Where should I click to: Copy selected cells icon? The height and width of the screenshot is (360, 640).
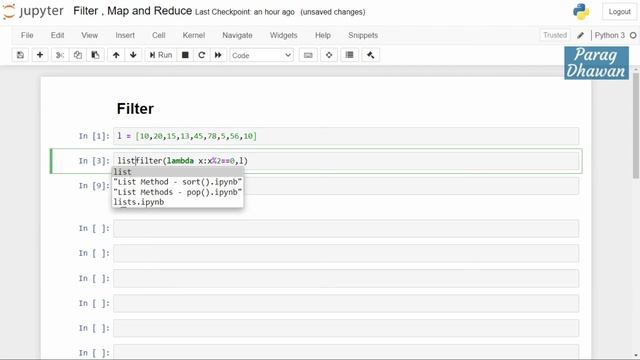click(x=78, y=55)
